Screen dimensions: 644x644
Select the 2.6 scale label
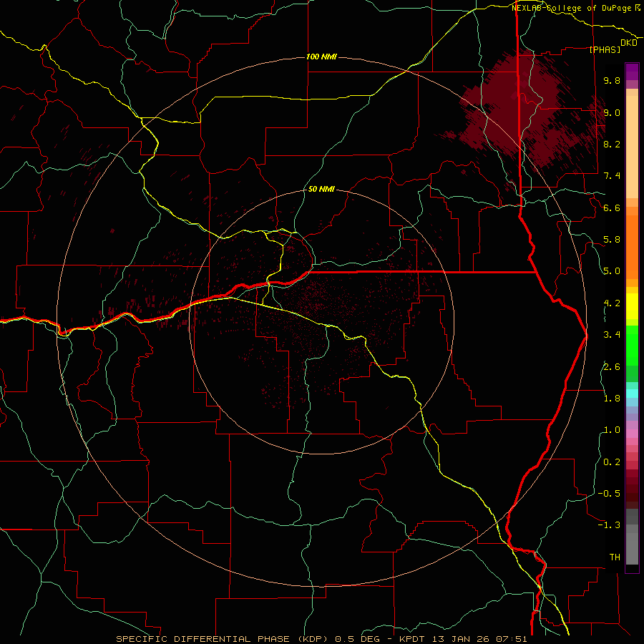(612, 367)
